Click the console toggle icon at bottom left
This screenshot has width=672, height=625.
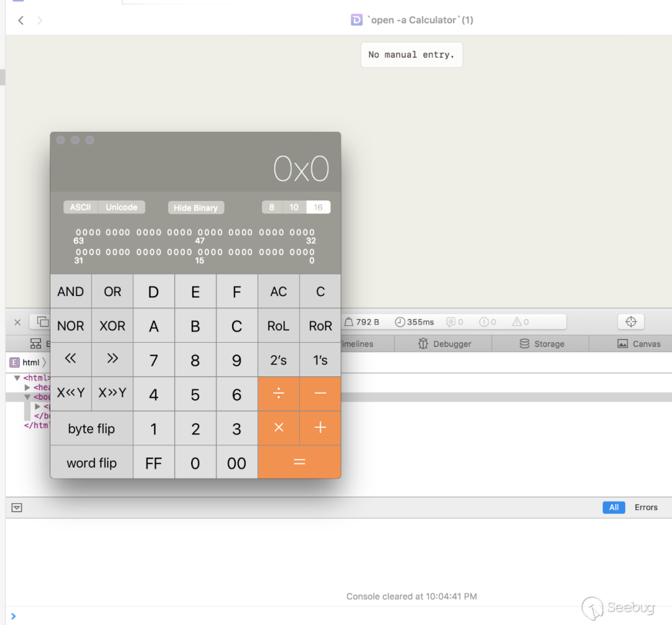pos(17,507)
